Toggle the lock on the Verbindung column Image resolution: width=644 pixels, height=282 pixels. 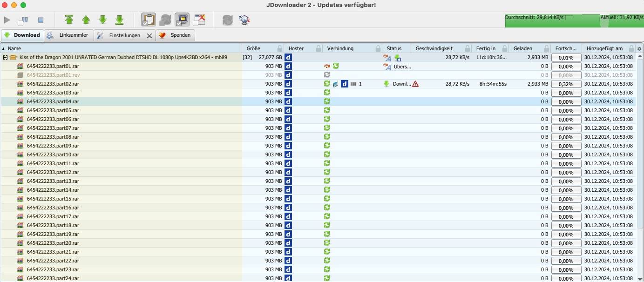378,48
